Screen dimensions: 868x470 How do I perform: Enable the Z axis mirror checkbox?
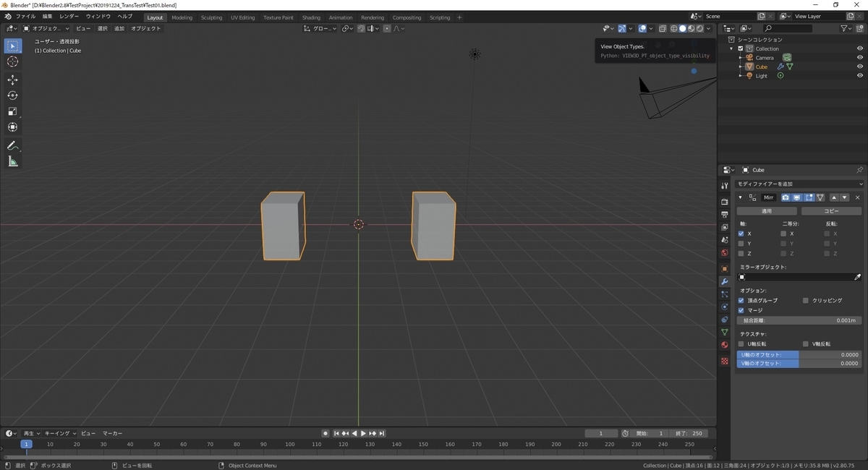(741, 254)
